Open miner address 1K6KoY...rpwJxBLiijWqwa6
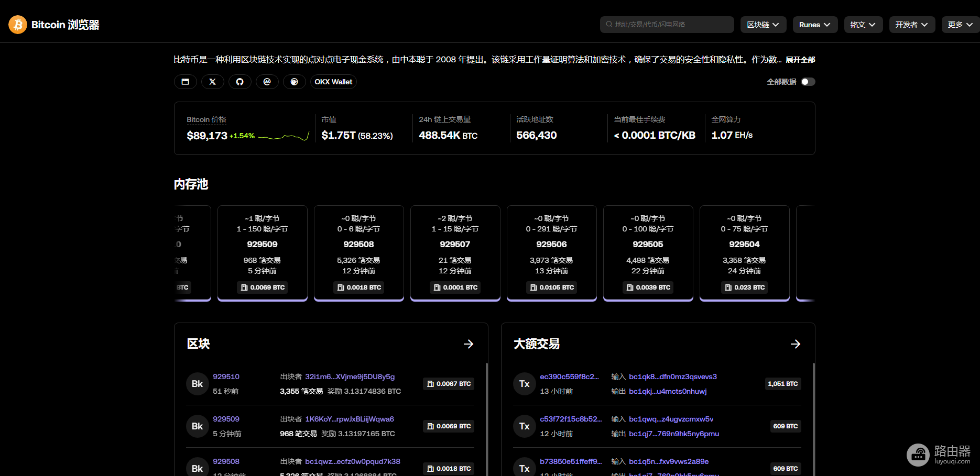 (x=350, y=419)
